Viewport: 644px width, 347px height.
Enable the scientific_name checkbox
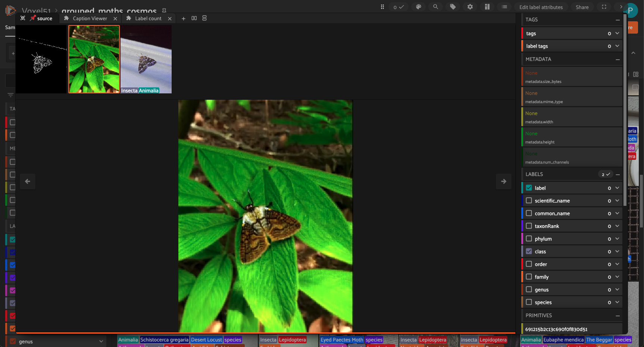tap(529, 201)
